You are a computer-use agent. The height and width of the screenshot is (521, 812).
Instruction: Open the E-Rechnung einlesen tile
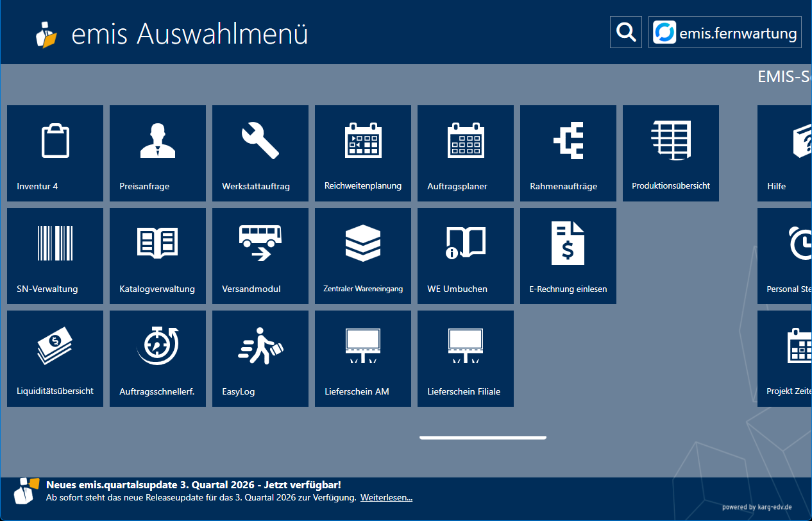click(x=568, y=256)
